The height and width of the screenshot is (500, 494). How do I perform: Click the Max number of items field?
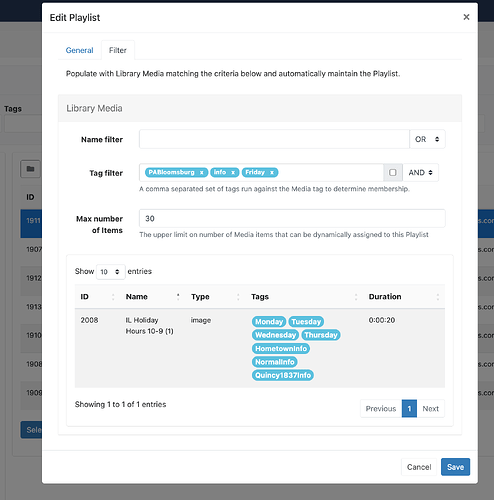tap(292, 218)
